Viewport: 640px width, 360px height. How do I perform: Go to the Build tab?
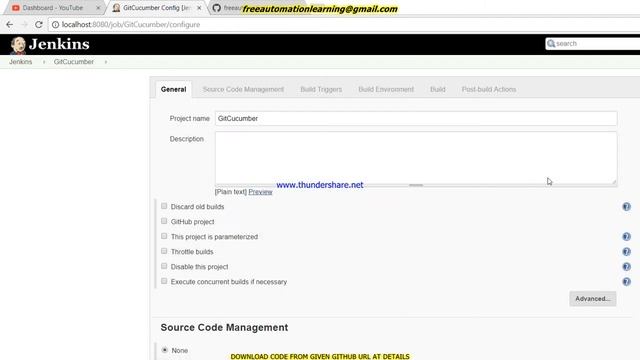(438, 89)
